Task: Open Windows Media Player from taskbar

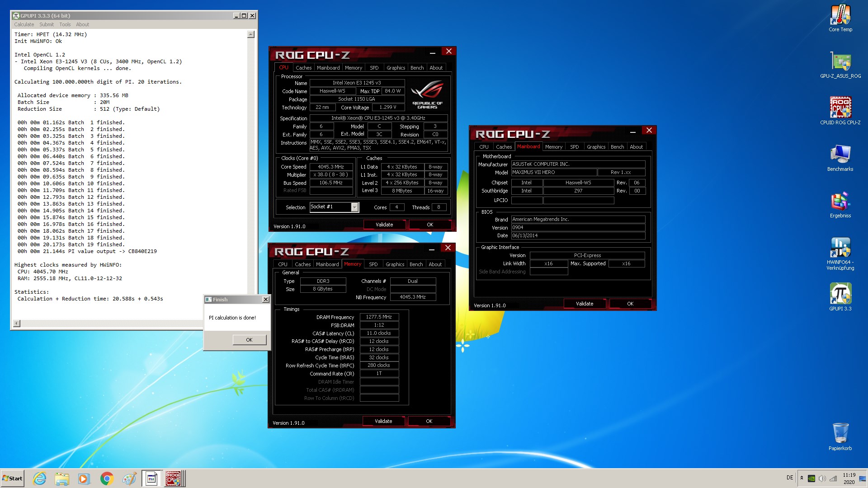Action: tap(84, 479)
